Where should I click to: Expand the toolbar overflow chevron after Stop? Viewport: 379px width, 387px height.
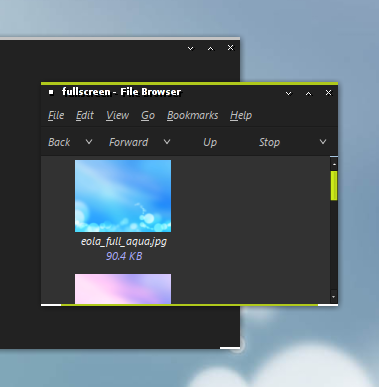[x=323, y=142]
